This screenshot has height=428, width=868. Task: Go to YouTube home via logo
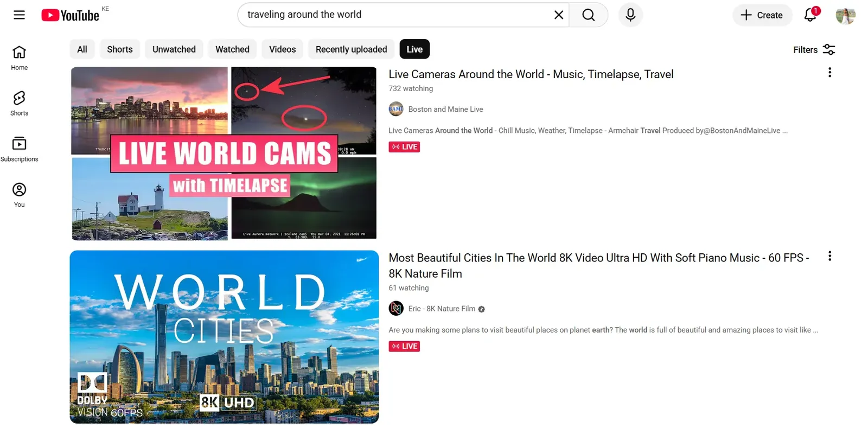pos(71,15)
